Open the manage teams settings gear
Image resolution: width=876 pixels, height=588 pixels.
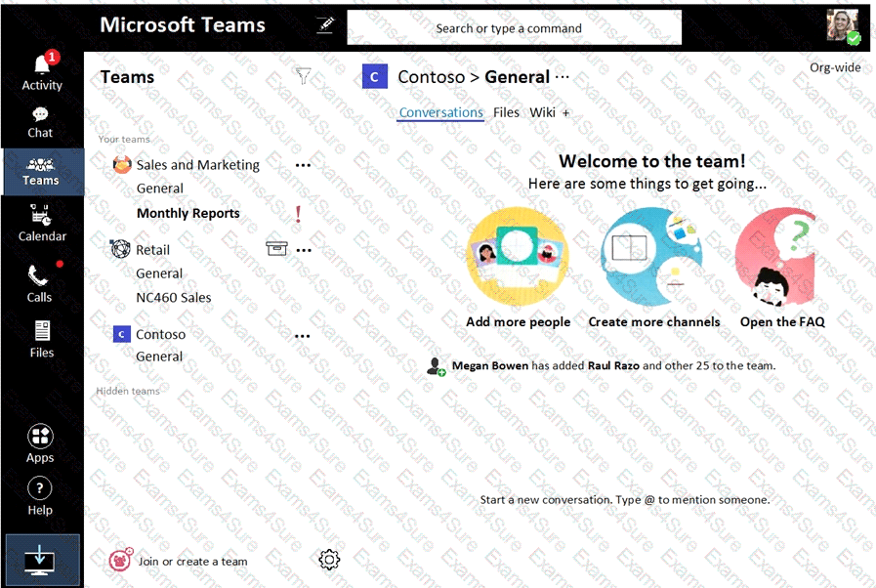(329, 560)
